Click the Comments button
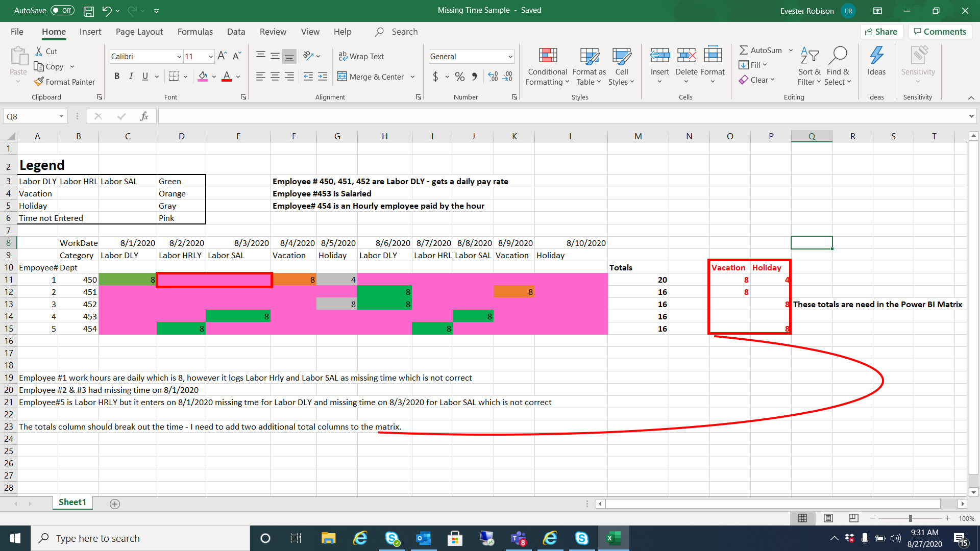The width and height of the screenshot is (980, 551). point(940,32)
